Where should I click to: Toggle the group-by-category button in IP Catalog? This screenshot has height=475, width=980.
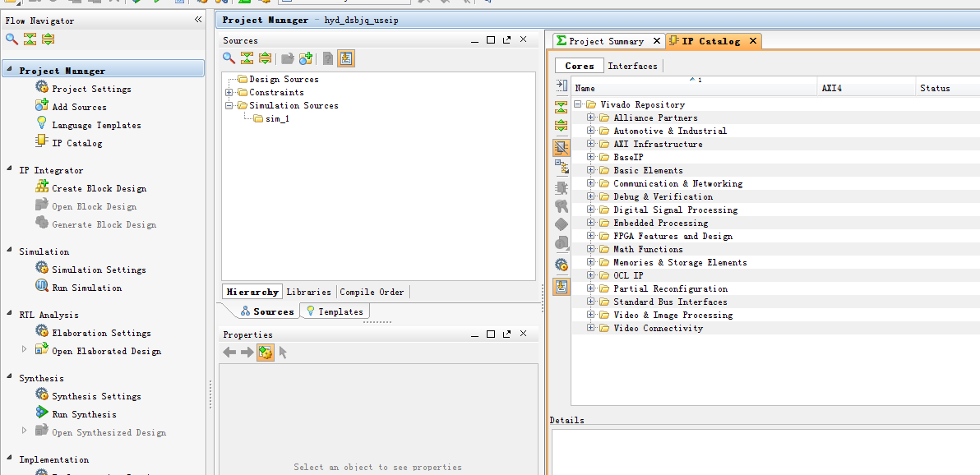click(x=562, y=147)
